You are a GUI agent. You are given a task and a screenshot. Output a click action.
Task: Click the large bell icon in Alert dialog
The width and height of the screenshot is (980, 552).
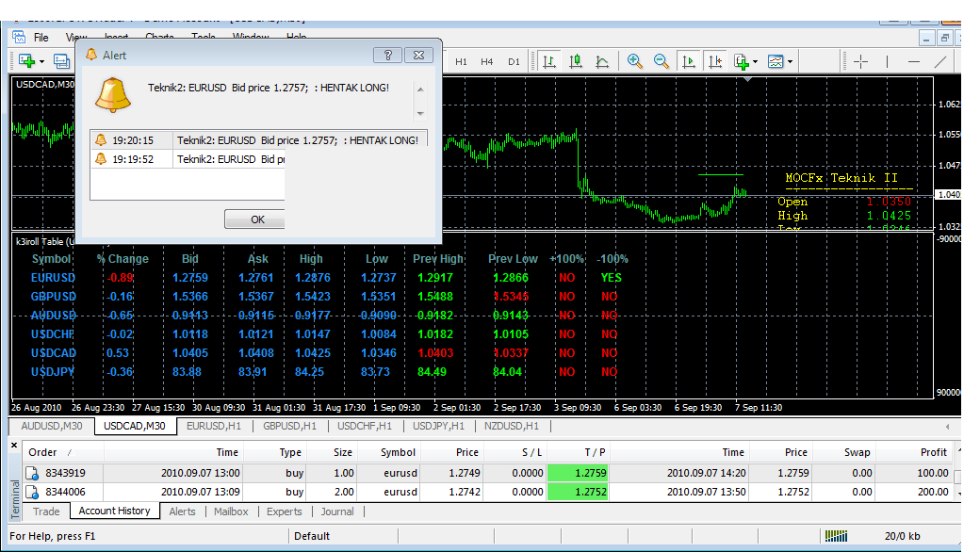pos(113,95)
